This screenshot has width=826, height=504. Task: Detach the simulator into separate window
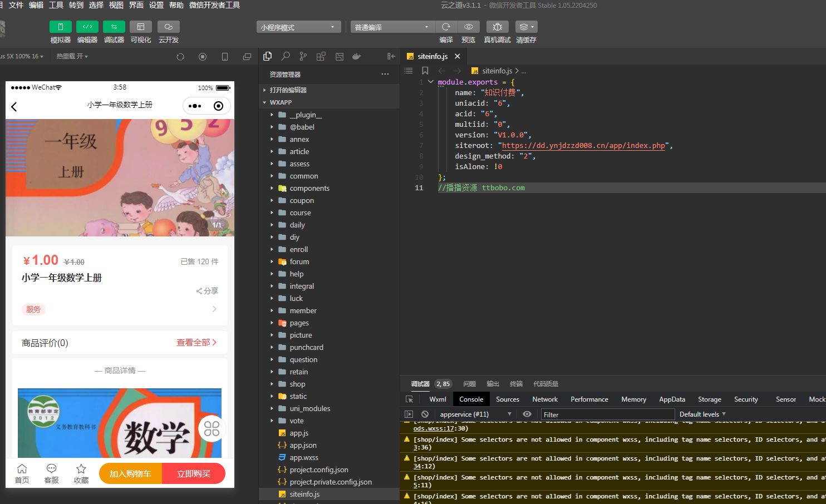tap(247, 57)
